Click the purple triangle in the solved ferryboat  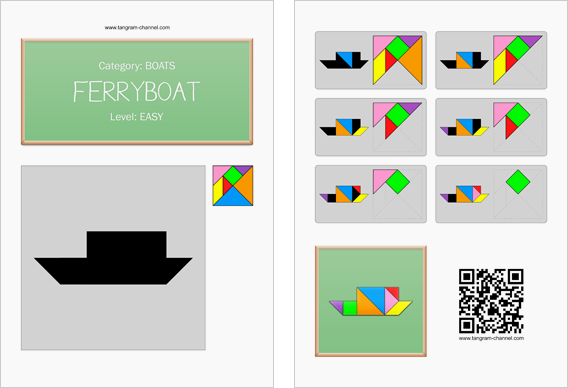click(x=337, y=305)
